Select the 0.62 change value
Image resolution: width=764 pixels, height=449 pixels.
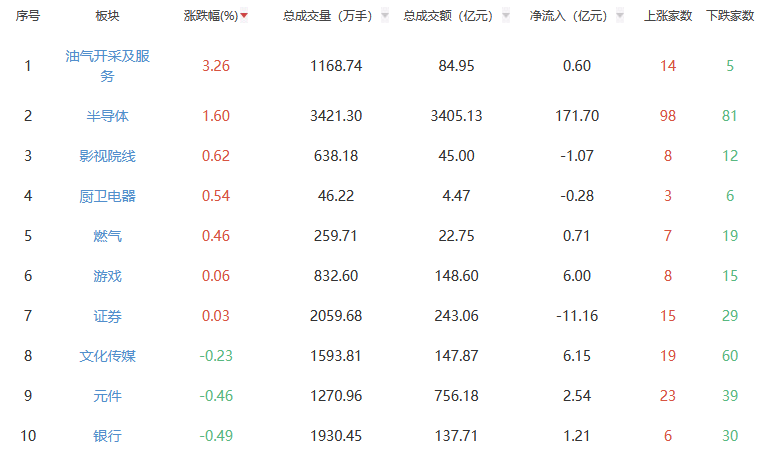[x=216, y=156]
